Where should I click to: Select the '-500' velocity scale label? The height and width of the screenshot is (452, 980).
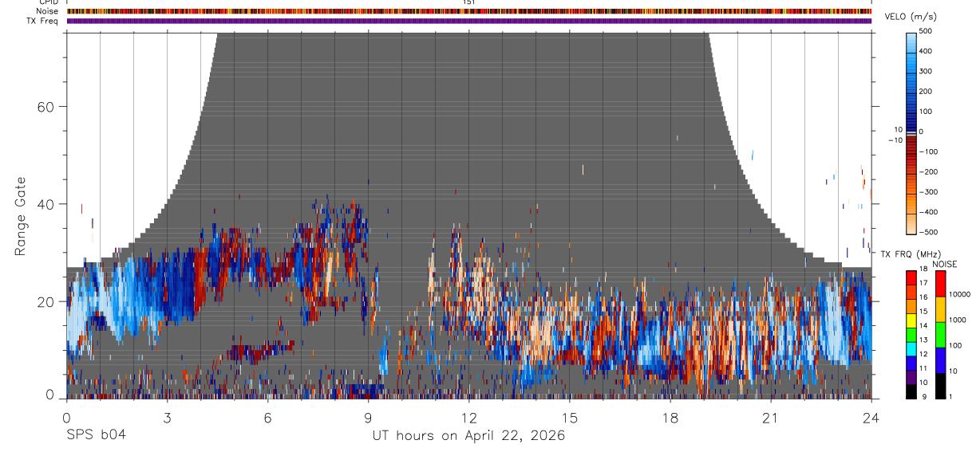(x=927, y=232)
